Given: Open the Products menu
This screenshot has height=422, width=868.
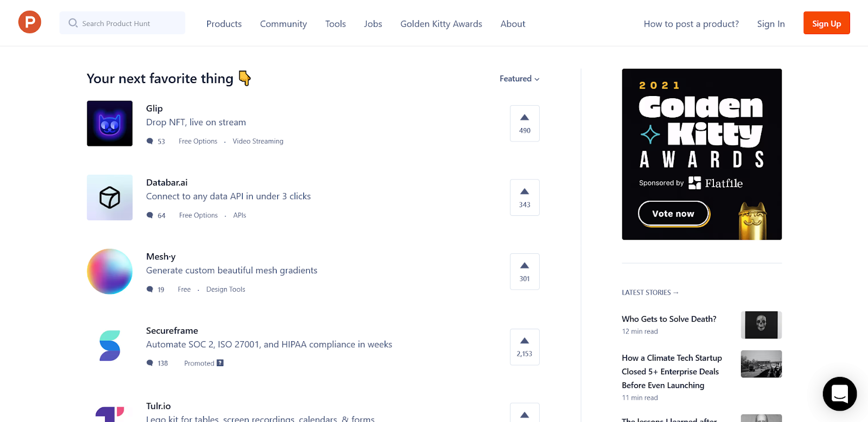Looking at the screenshot, I should pyautogui.click(x=224, y=24).
